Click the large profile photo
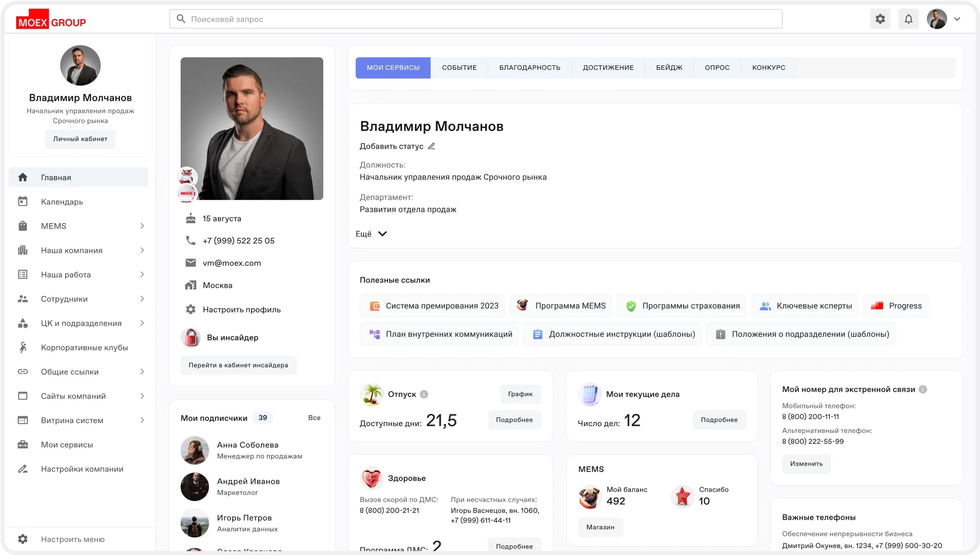The width and height of the screenshot is (980, 555). 252,129
